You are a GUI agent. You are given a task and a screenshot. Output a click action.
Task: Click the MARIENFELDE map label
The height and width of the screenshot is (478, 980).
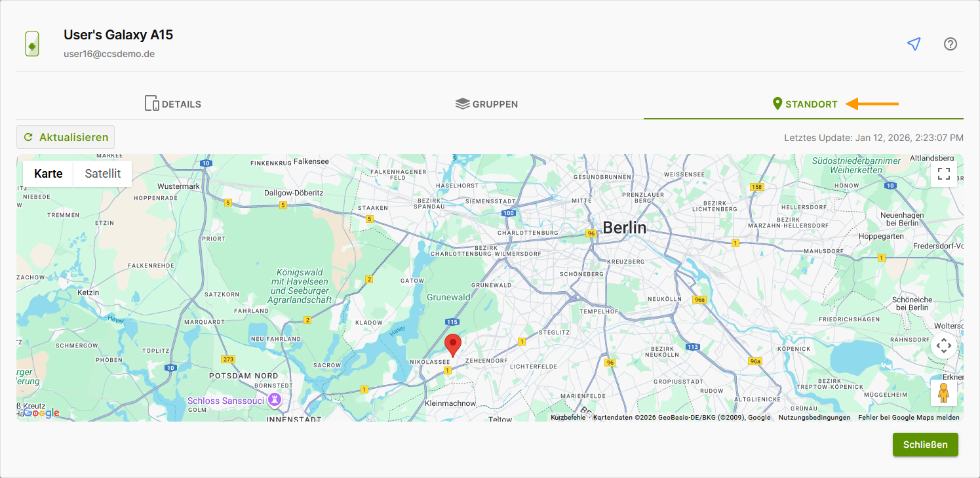click(583, 396)
